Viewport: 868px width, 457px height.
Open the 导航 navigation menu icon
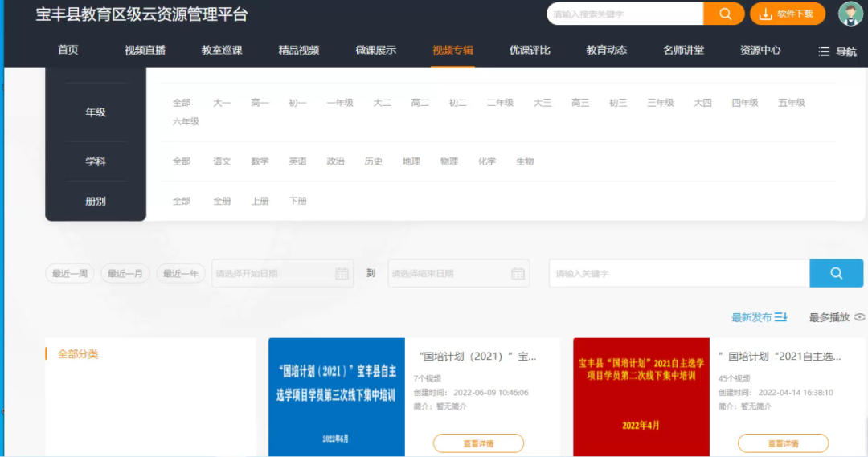coord(837,51)
